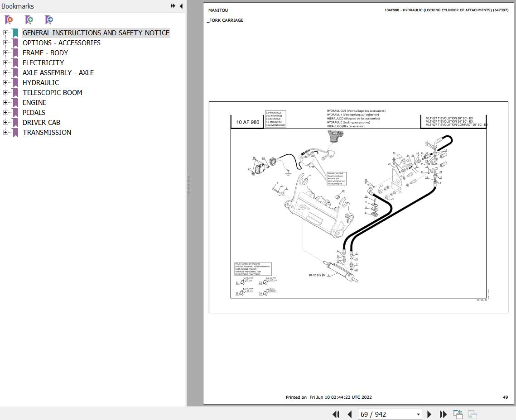Click the 10 CZ 122 reference in the diagram
Image resolution: width=516 pixels, height=420 pixels.
pos(315,275)
